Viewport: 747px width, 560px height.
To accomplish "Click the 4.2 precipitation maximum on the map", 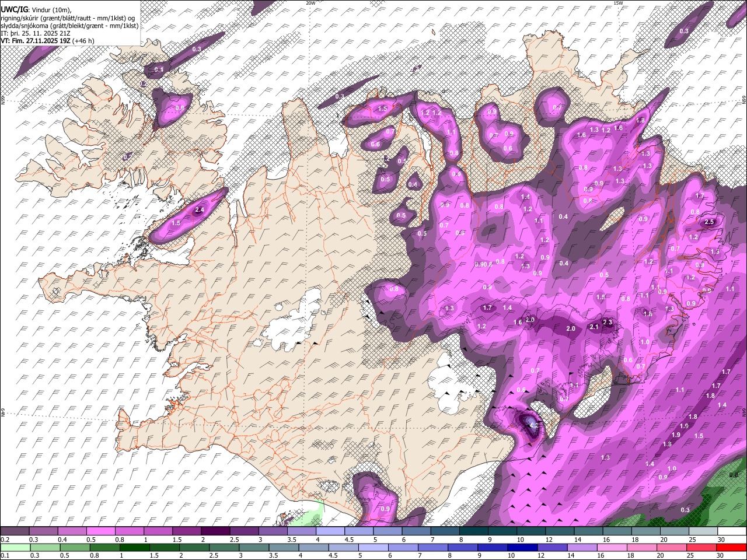I will click(533, 426).
